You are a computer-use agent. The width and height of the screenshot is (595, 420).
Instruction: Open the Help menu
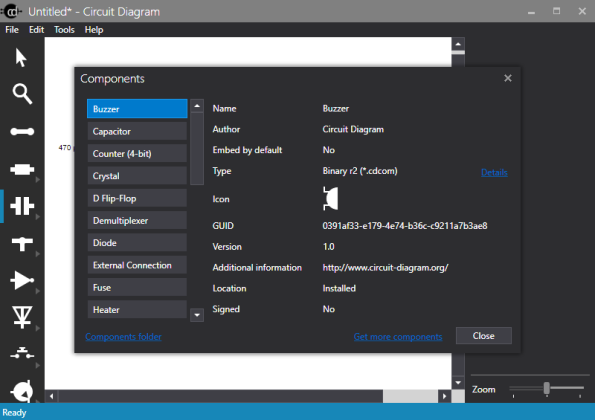[94, 30]
